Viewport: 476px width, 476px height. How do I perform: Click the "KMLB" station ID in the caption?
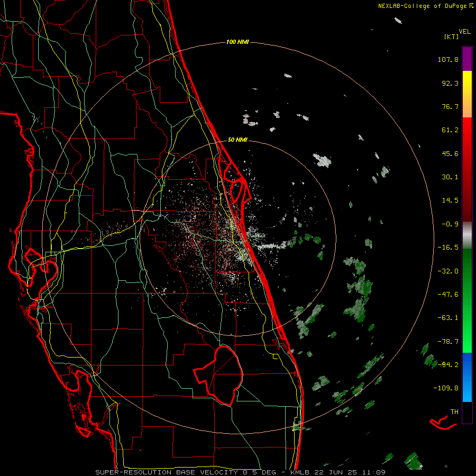[x=300, y=472]
